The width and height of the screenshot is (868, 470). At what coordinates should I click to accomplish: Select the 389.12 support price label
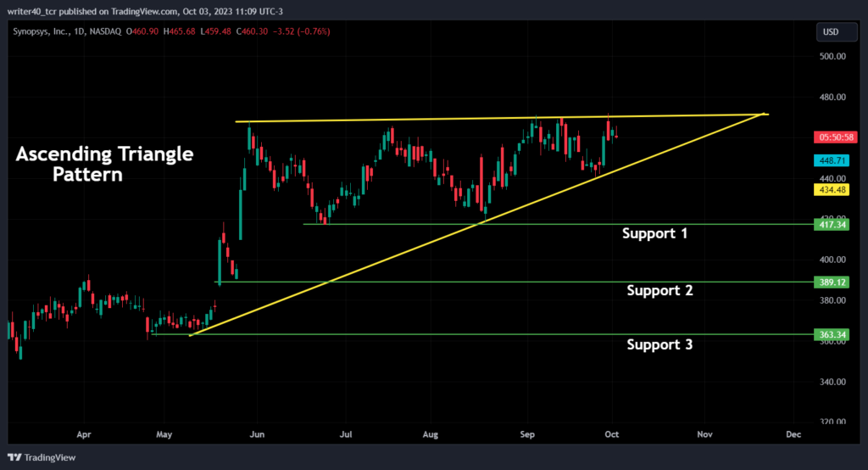(832, 283)
